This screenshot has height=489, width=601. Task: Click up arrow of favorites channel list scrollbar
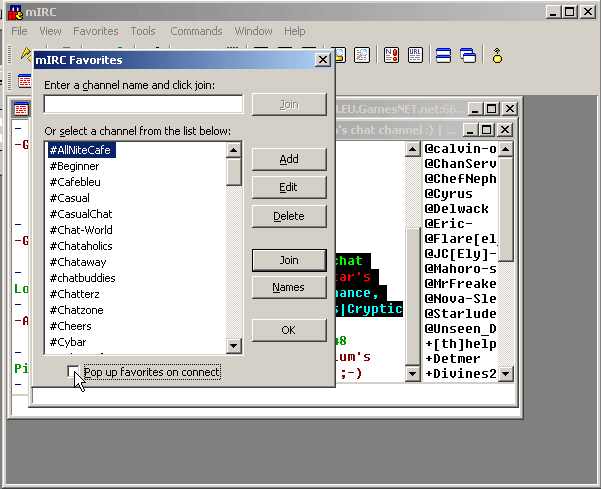click(233, 150)
